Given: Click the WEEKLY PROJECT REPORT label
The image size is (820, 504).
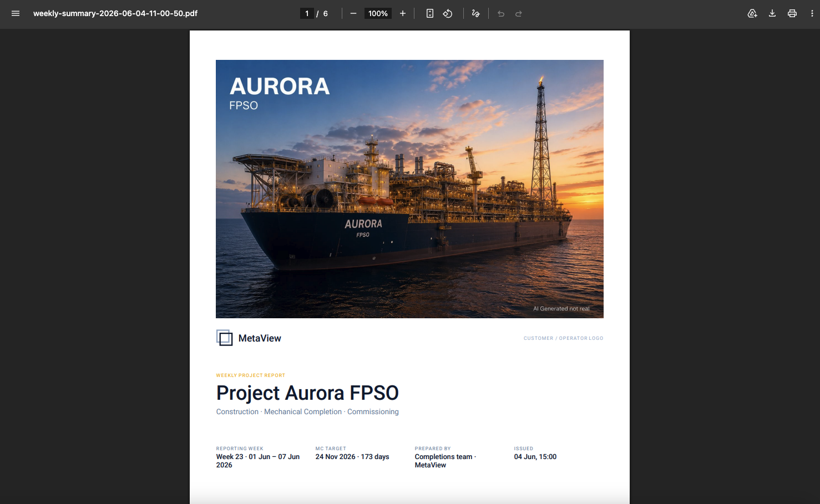Looking at the screenshot, I should pos(251,375).
